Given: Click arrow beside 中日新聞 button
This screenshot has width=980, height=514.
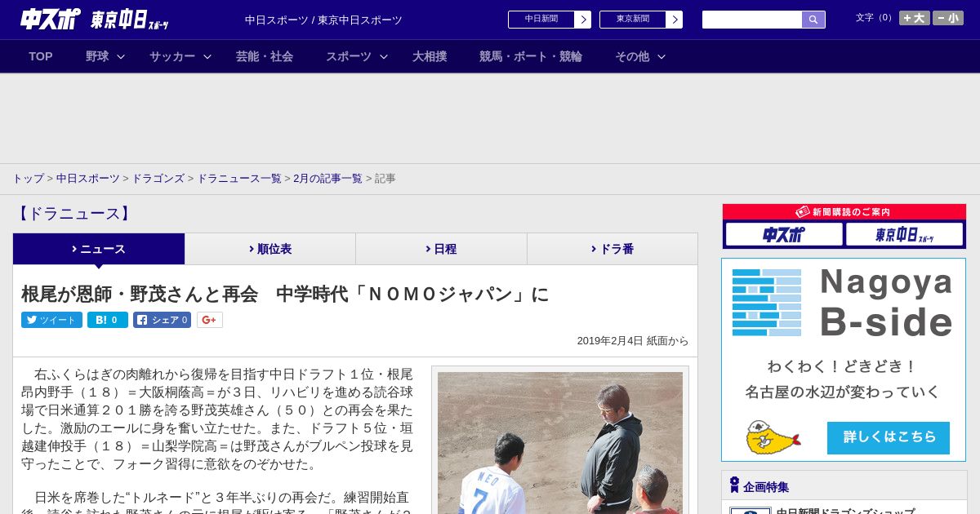Looking at the screenshot, I should click(583, 20).
